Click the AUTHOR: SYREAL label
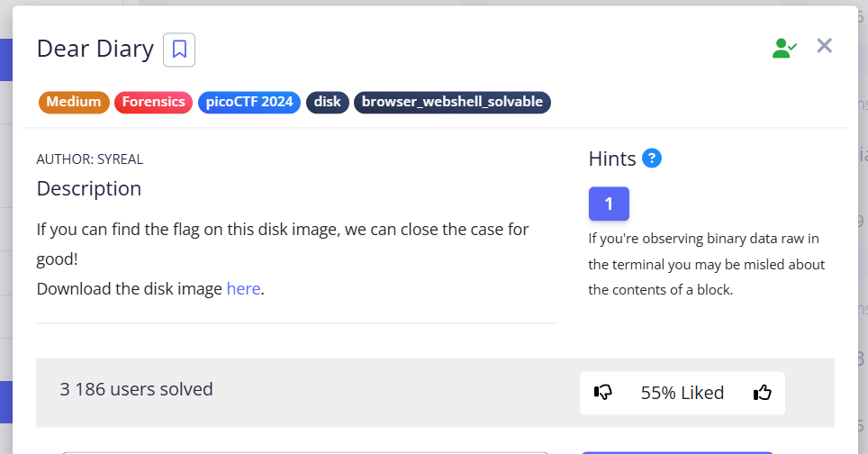 click(90, 159)
